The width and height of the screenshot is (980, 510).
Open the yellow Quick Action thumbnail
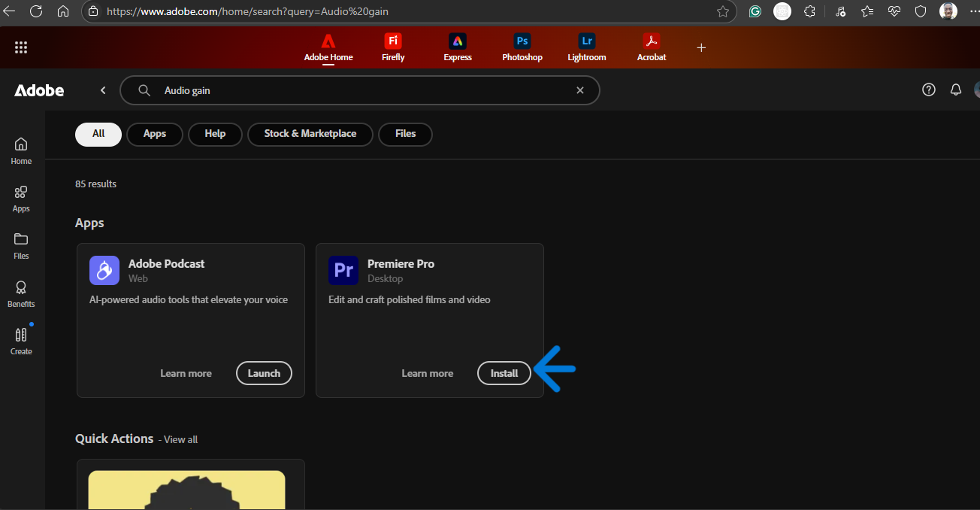(x=187, y=490)
